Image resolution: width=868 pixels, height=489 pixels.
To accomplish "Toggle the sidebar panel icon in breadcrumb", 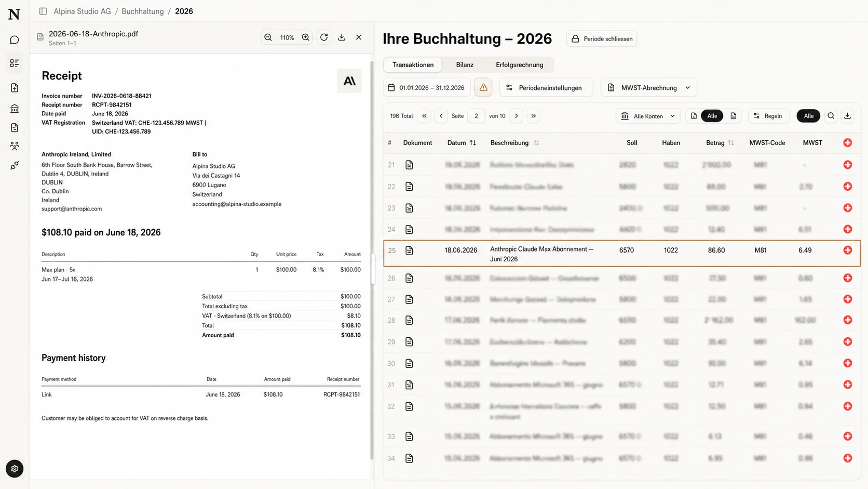I will pos(43,11).
